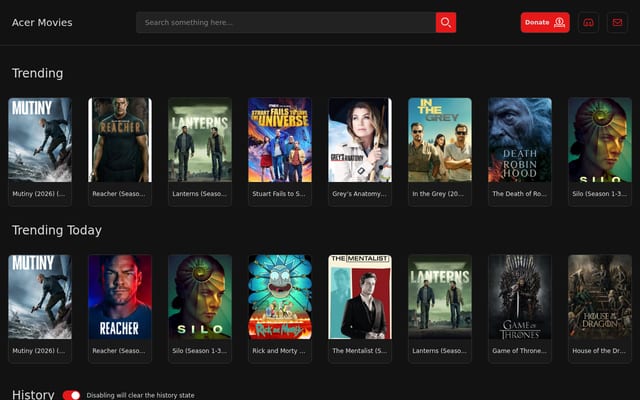This screenshot has width=640, height=400.
Task: Open Silo poster in Trending row
Action: pyautogui.click(x=600, y=140)
